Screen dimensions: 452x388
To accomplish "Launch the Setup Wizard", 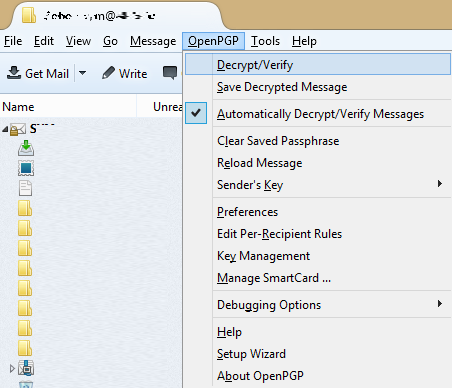I will coord(318,354).
